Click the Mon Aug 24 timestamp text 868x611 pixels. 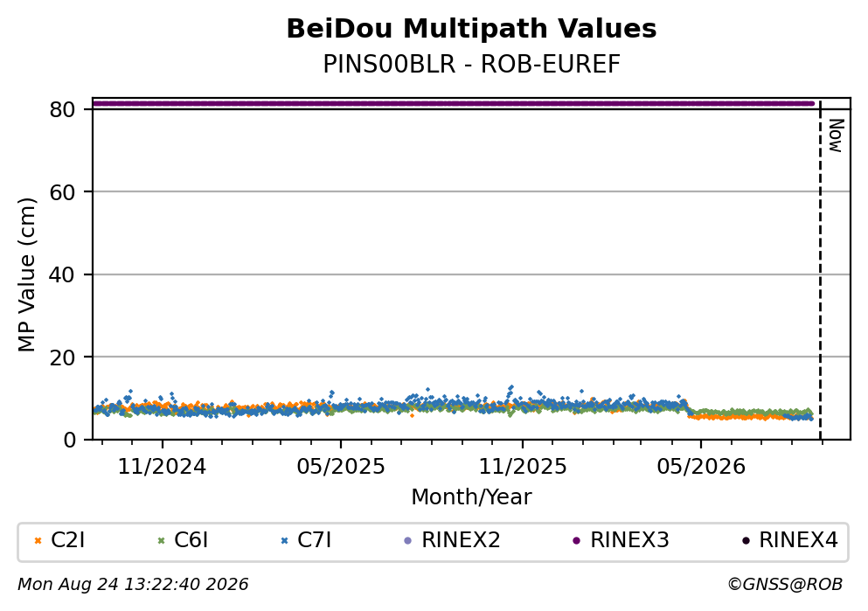[x=133, y=585]
